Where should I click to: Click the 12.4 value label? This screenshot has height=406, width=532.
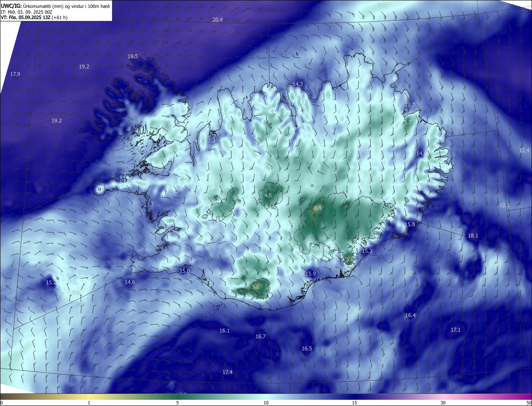tap(525, 151)
